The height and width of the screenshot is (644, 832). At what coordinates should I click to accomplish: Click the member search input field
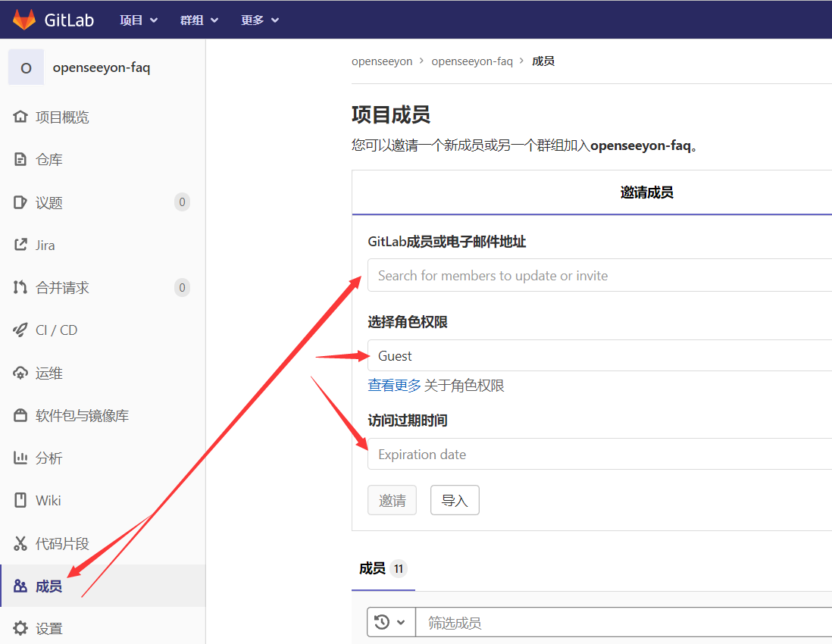point(599,276)
